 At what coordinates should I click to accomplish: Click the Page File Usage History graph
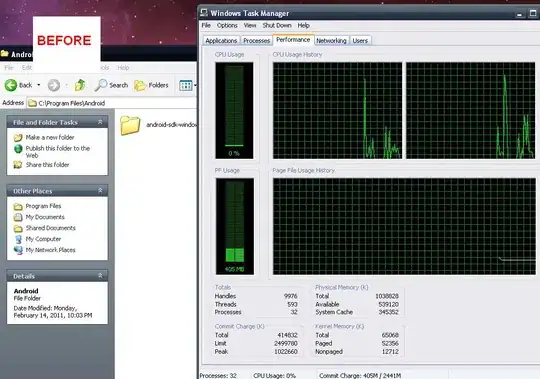pos(404,226)
